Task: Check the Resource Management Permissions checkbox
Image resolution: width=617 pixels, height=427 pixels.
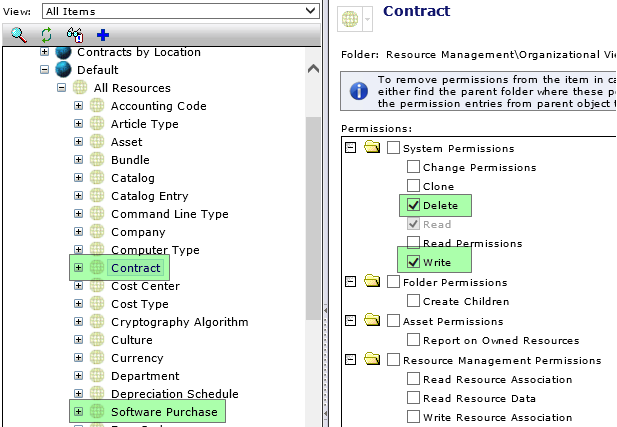Action: coord(393,360)
